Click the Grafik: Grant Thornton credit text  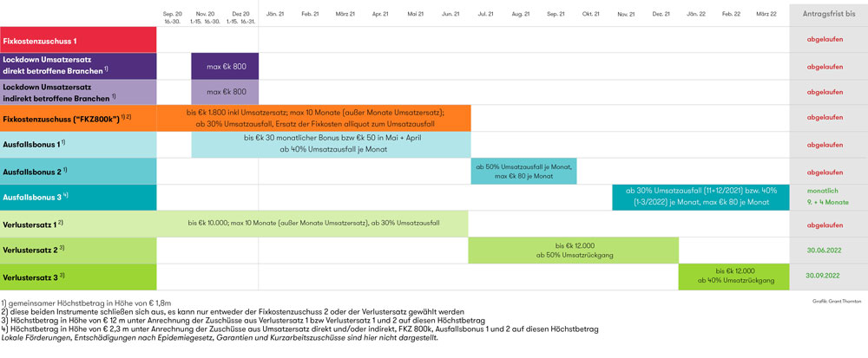pos(835,300)
